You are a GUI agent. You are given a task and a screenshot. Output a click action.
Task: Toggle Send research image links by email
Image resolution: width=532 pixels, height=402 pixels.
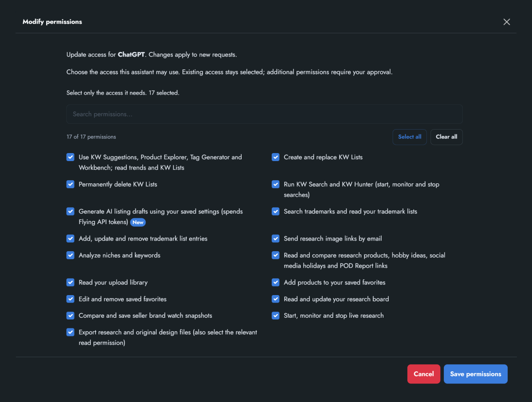pyautogui.click(x=275, y=239)
